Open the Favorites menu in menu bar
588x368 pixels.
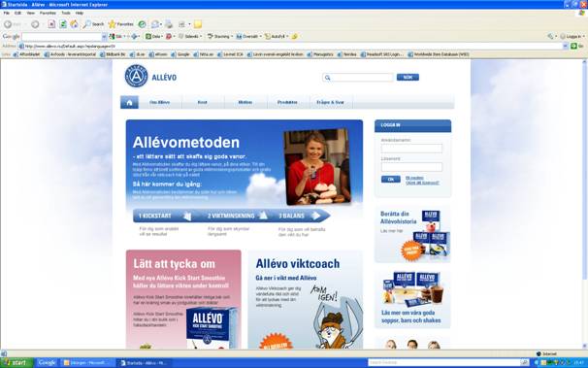(x=48, y=14)
